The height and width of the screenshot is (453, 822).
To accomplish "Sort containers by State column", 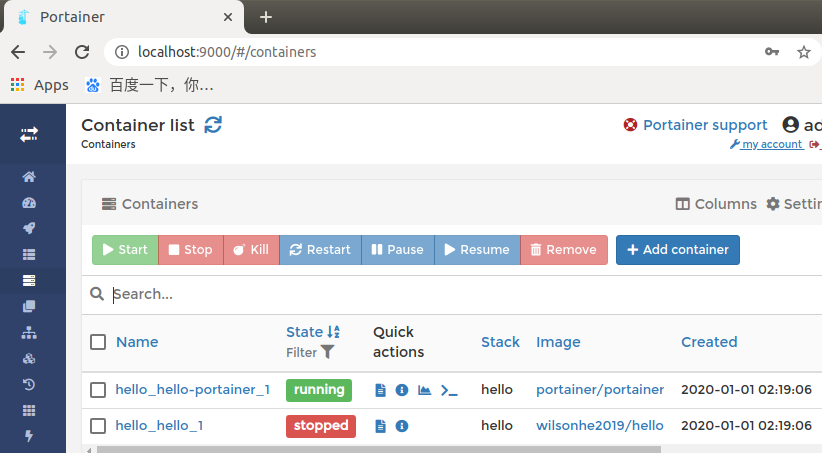I will click(313, 332).
